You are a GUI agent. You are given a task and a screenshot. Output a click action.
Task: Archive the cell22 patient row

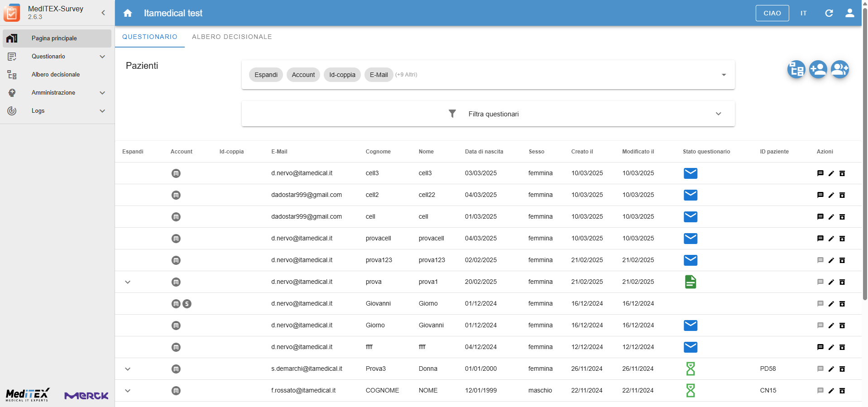point(842,195)
